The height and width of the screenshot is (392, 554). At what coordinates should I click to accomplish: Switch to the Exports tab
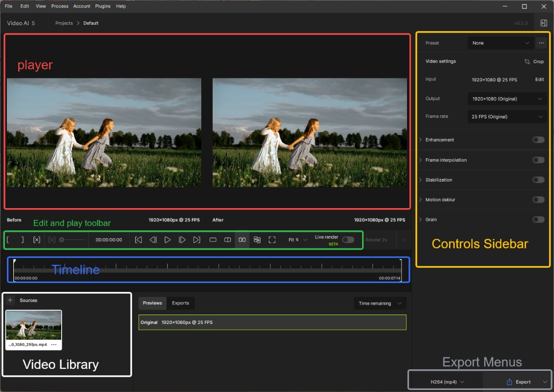181,303
